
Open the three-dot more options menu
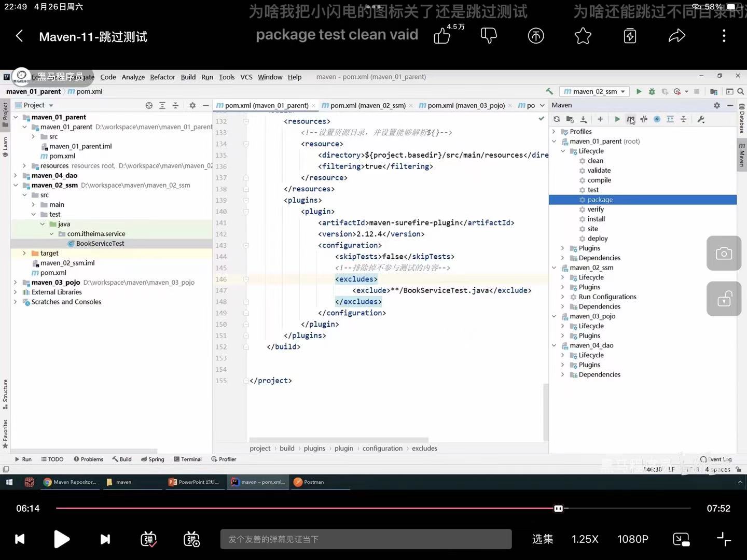(724, 36)
